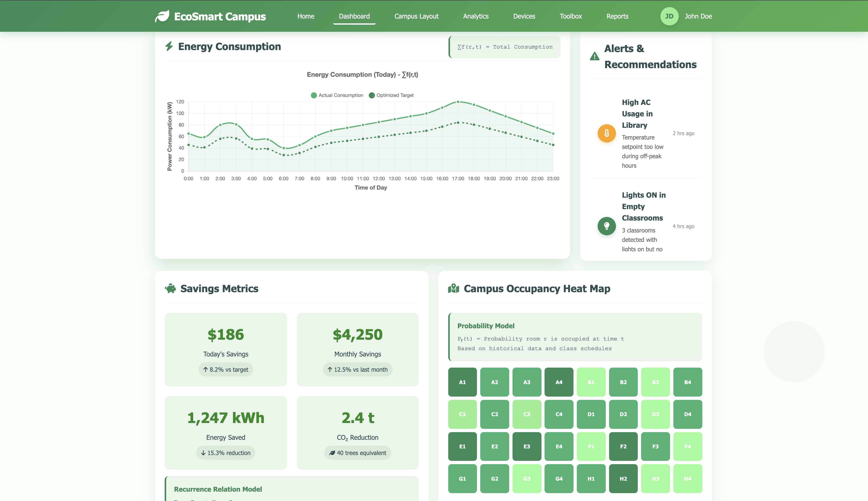Open the John Doe profile menu
The height and width of the screenshot is (501, 868).
tap(698, 16)
